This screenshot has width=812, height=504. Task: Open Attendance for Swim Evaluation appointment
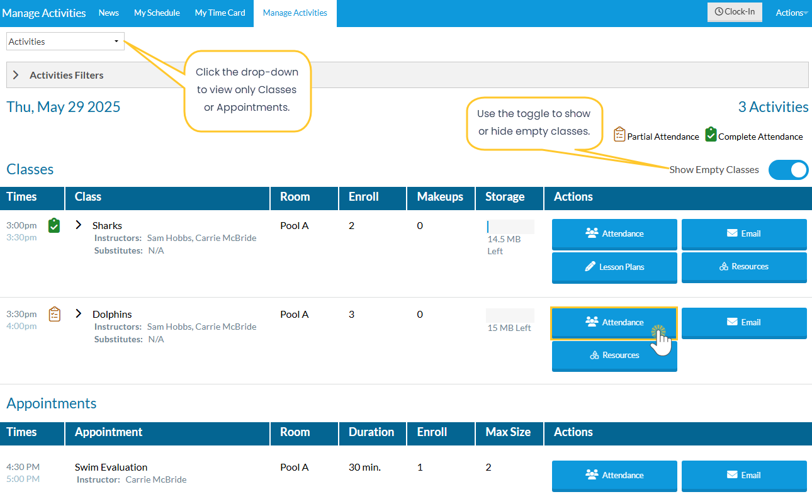[614, 476]
